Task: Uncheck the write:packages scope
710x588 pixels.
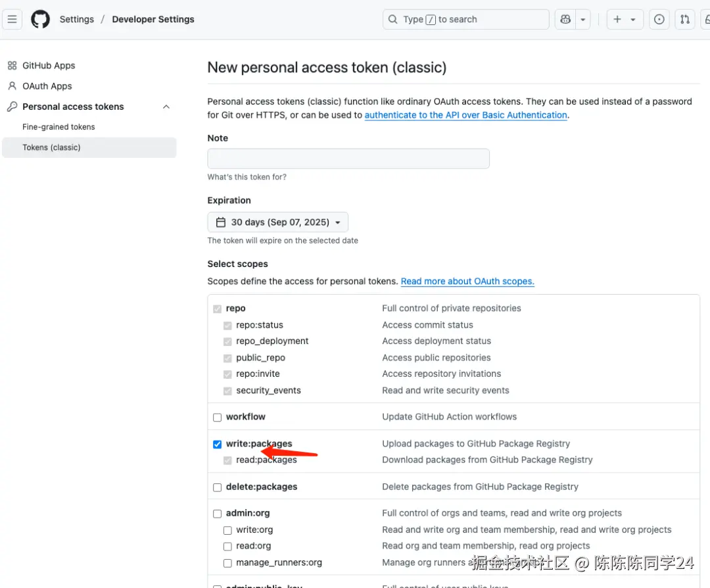Action: pos(218,444)
